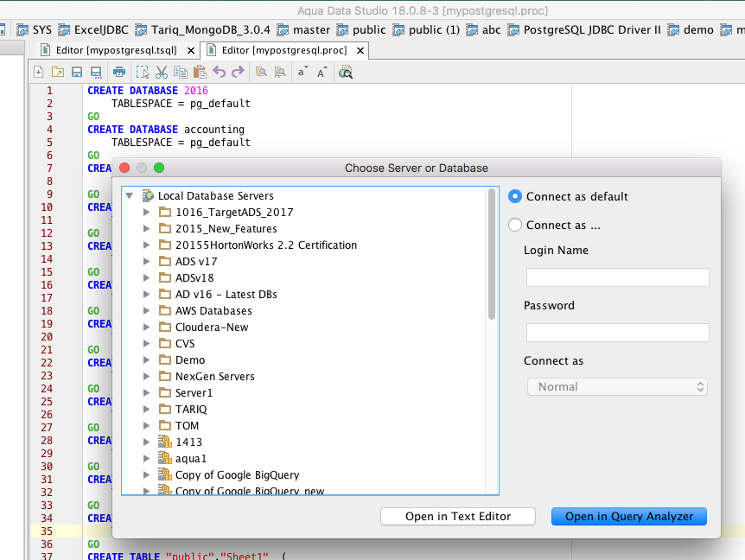Select the ADSv18 tree item

point(194,278)
